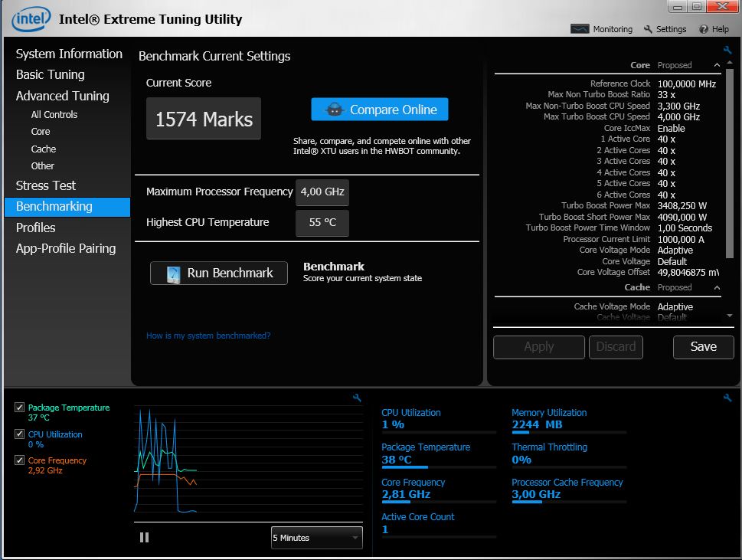This screenshot has height=560, width=742.
Task: Click the Core Voltage Mode Adaptive value
Action: tap(675, 251)
